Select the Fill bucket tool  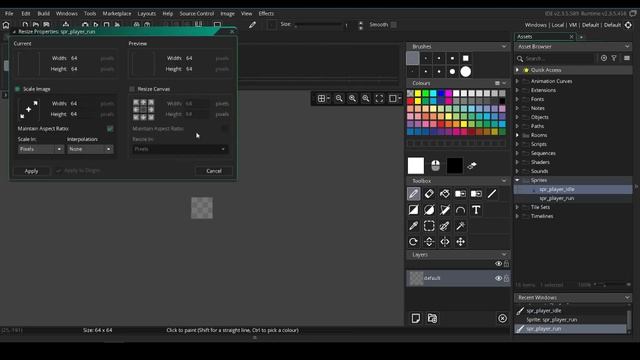[x=444, y=194]
